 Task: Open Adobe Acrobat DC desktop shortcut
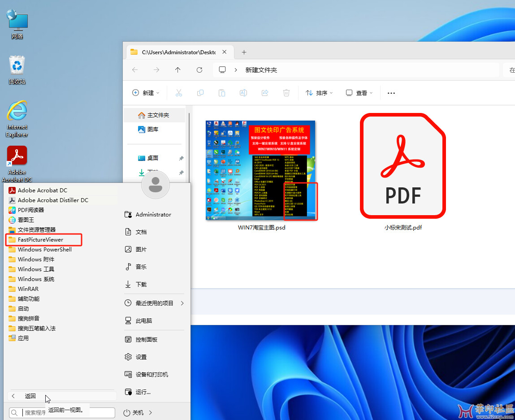click(x=17, y=164)
